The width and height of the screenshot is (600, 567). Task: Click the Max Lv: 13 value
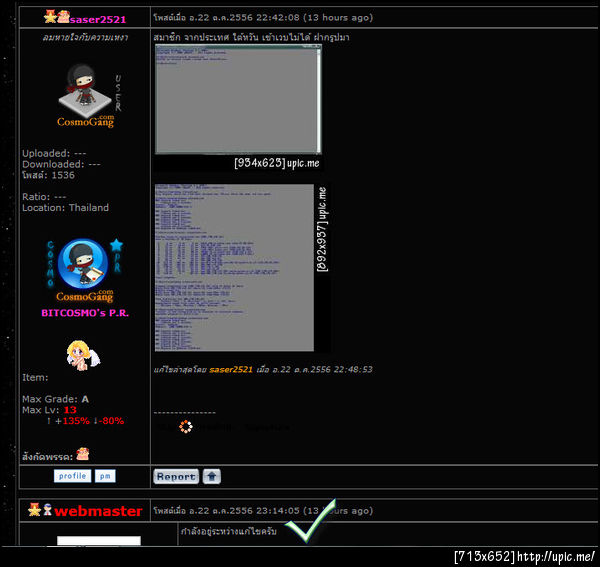[x=70, y=410]
